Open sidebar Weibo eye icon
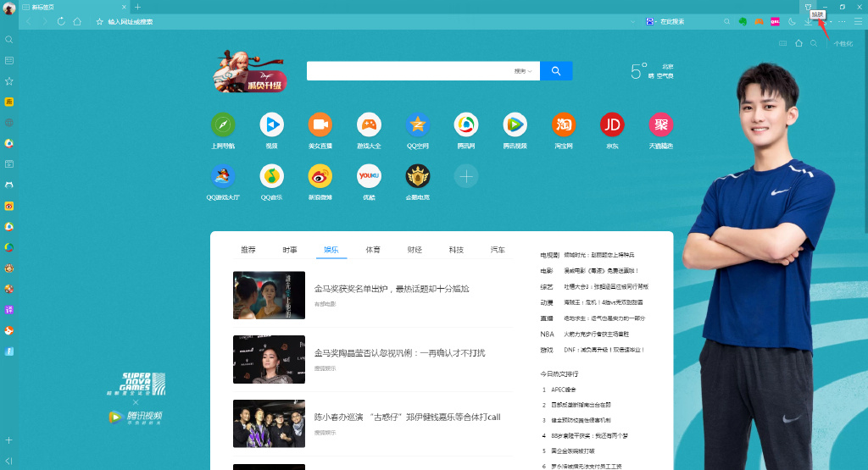Screen dimensions: 868x470 click(x=8, y=207)
